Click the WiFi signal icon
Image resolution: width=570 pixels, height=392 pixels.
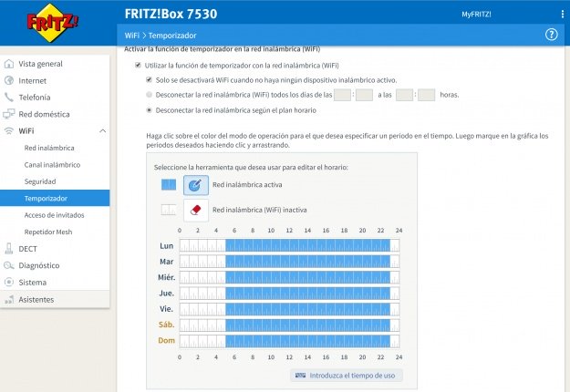point(9,130)
